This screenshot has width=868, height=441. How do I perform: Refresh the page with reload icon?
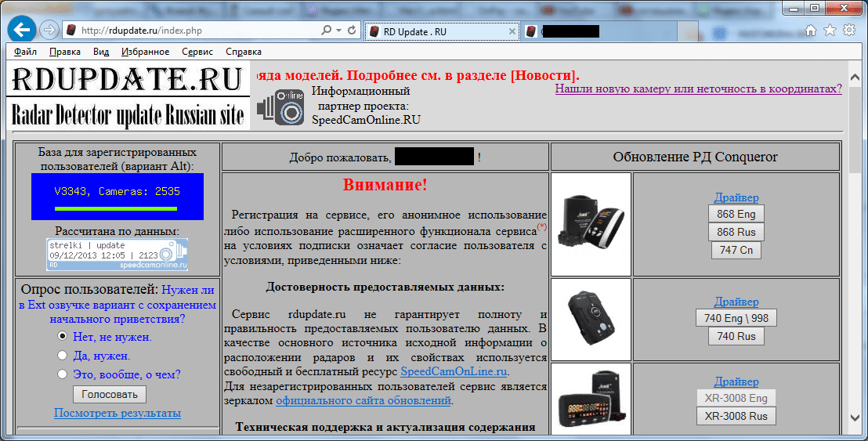click(352, 31)
